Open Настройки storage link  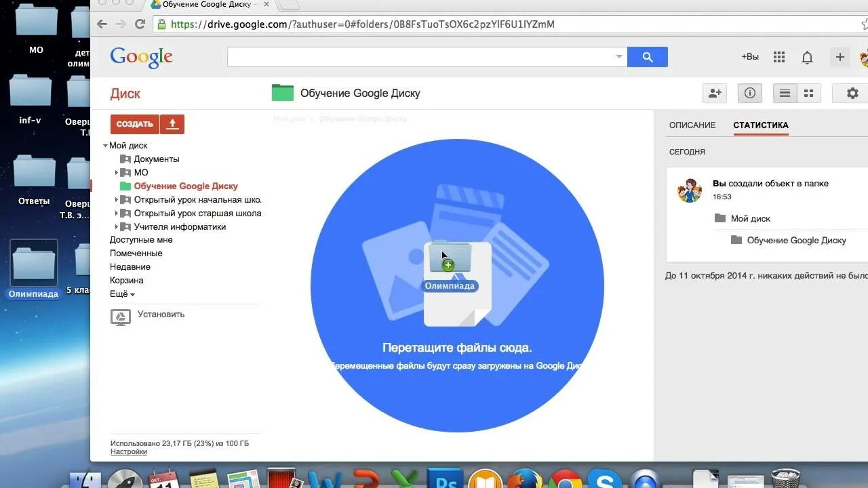click(x=129, y=451)
